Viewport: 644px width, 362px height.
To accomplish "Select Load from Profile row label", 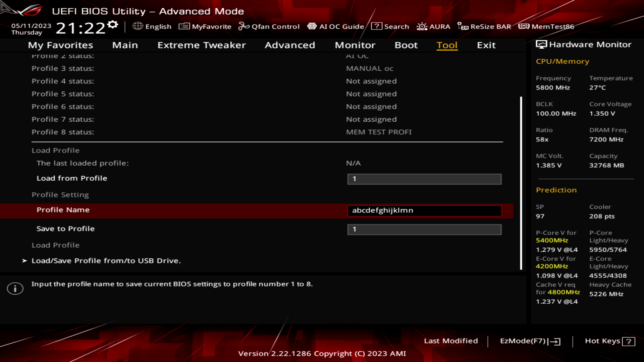I will tap(72, 178).
